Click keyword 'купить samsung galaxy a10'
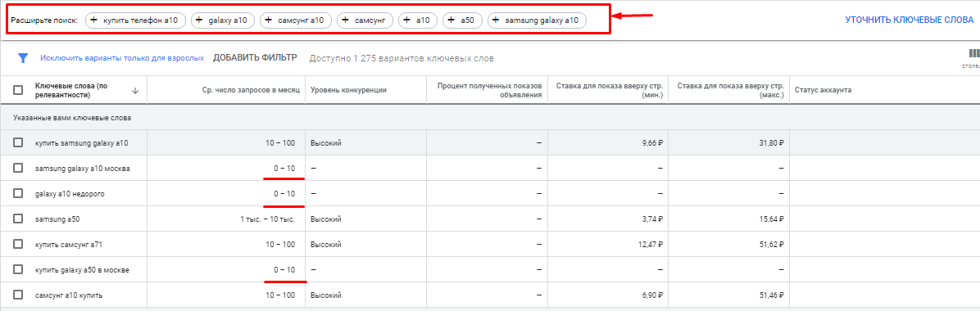The image size is (980, 311). pyautogui.click(x=82, y=143)
